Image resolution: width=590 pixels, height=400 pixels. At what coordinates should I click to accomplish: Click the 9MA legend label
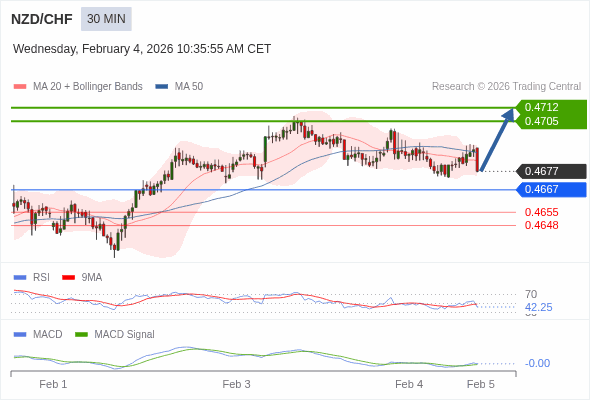tap(92, 278)
